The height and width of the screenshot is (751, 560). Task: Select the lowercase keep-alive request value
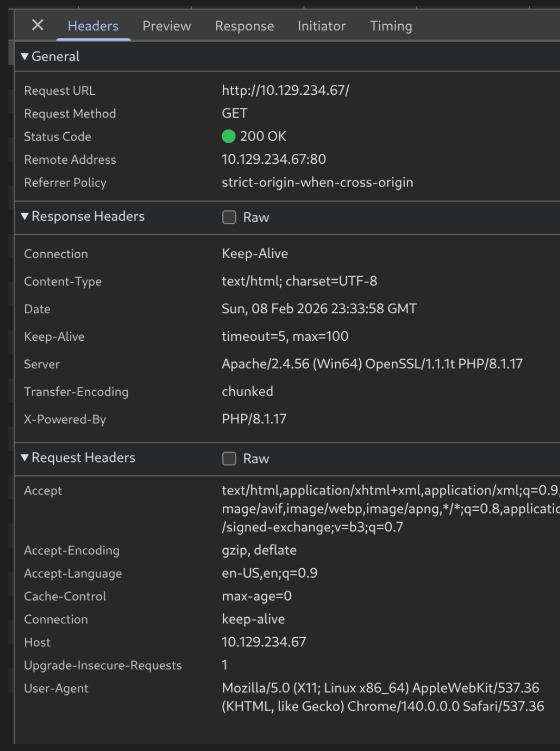253,619
